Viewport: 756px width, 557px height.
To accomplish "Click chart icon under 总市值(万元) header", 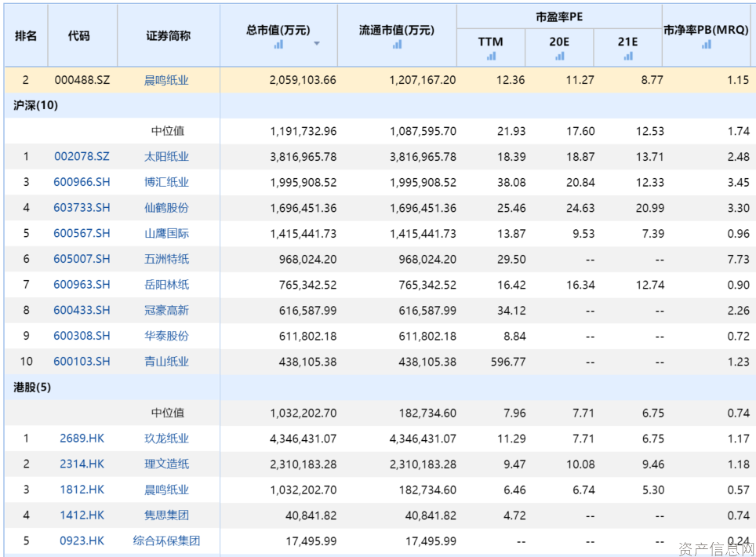I will click(x=278, y=45).
